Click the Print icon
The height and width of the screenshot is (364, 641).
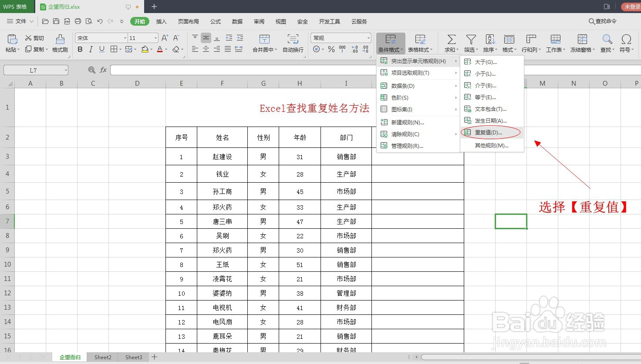coord(78,21)
